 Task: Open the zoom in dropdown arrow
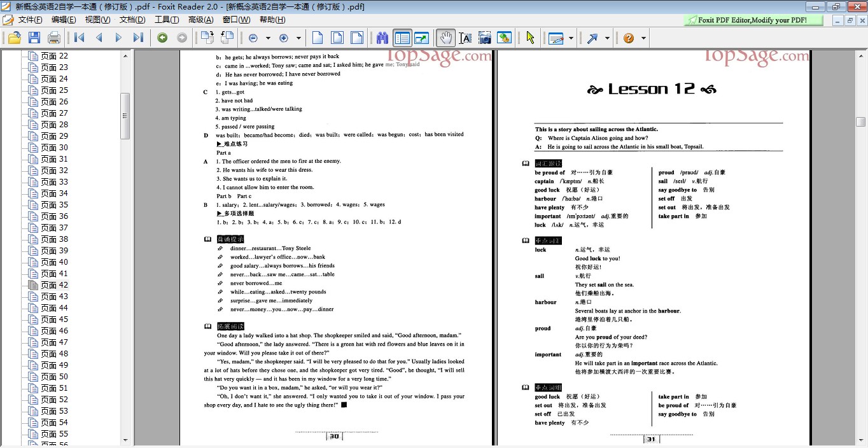coord(298,38)
